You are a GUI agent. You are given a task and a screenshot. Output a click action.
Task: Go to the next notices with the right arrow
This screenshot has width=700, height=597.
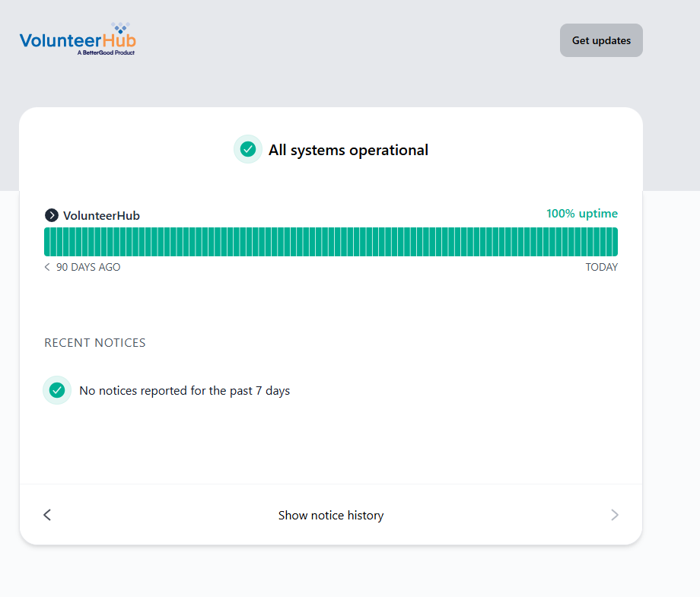[615, 515]
